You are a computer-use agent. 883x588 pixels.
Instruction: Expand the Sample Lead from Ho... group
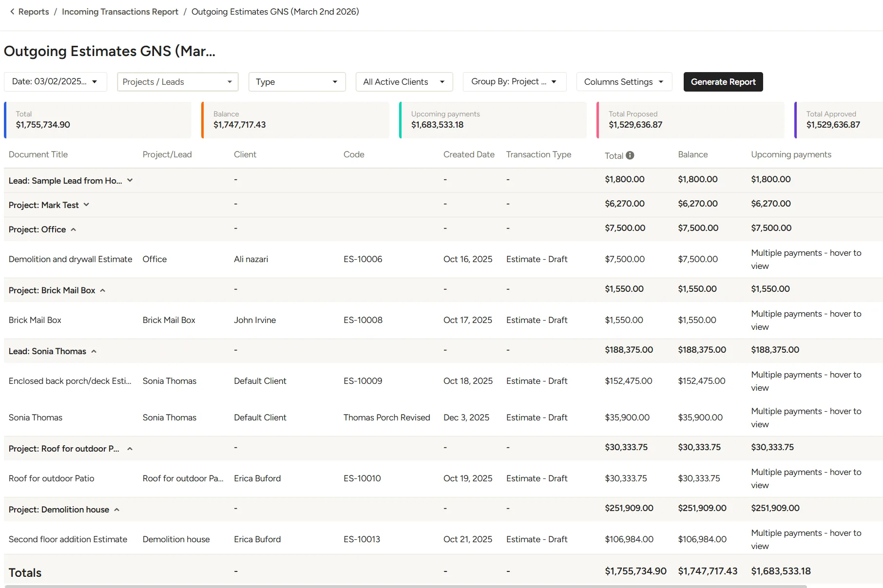coord(130,180)
